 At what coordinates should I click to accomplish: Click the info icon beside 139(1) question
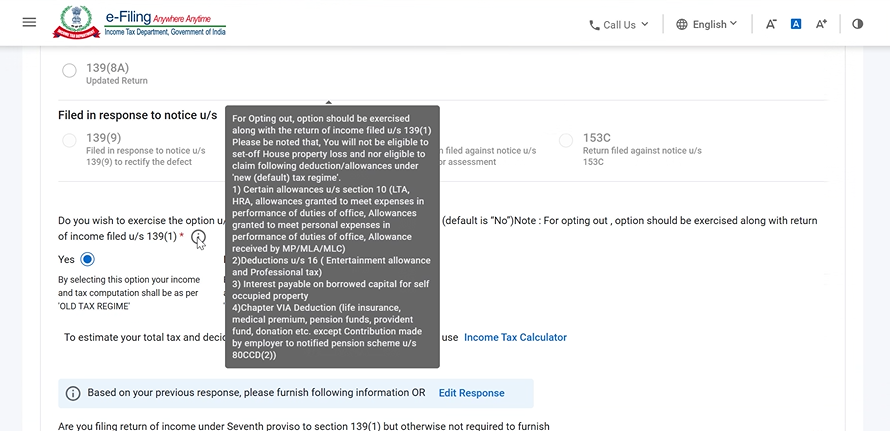[x=199, y=237]
